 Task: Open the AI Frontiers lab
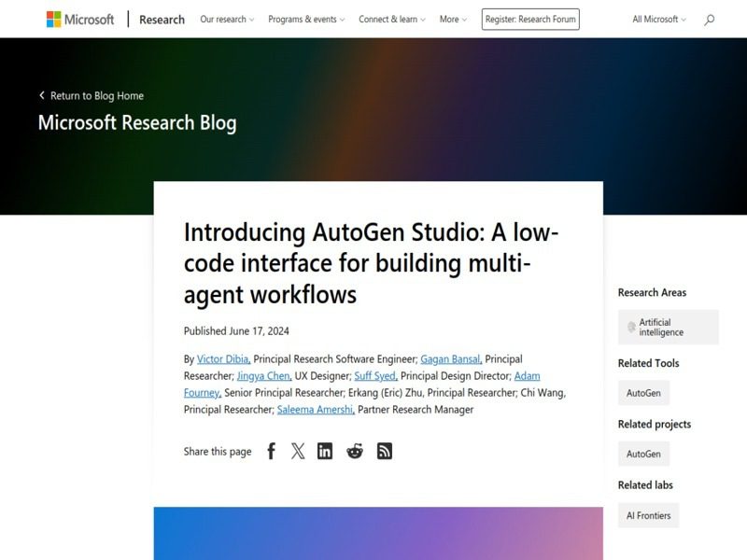coord(648,515)
